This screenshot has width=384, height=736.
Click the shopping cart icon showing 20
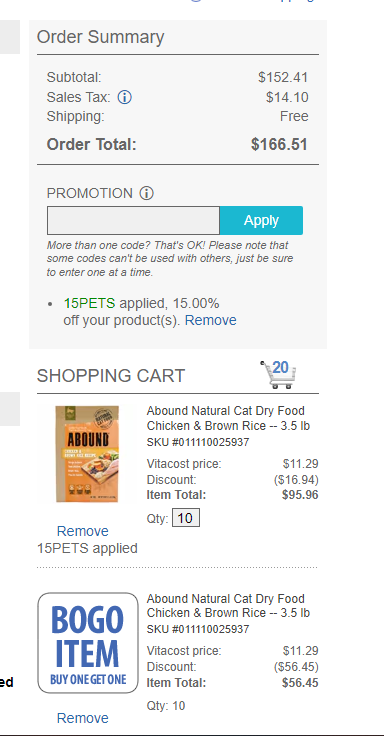[278, 374]
